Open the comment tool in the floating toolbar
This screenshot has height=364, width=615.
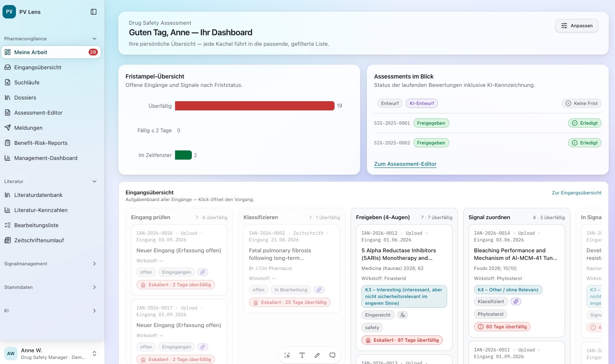pos(332,355)
